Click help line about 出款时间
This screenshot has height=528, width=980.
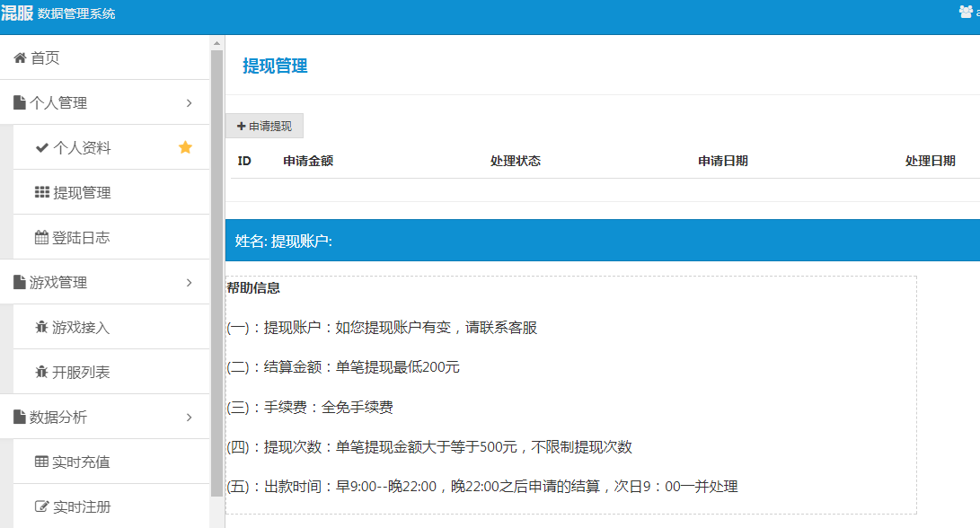tap(482, 487)
